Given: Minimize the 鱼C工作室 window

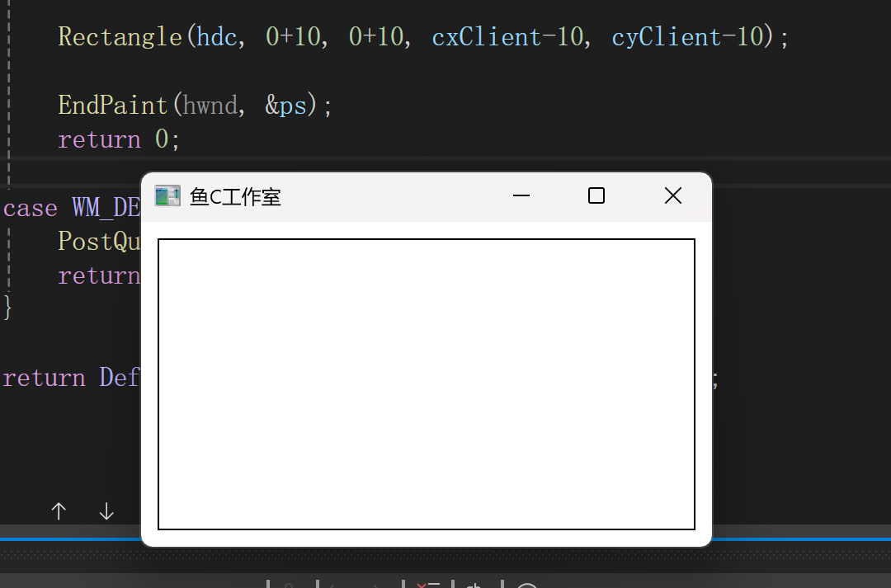Looking at the screenshot, I should pyautogui.click(x=521, y=196).
